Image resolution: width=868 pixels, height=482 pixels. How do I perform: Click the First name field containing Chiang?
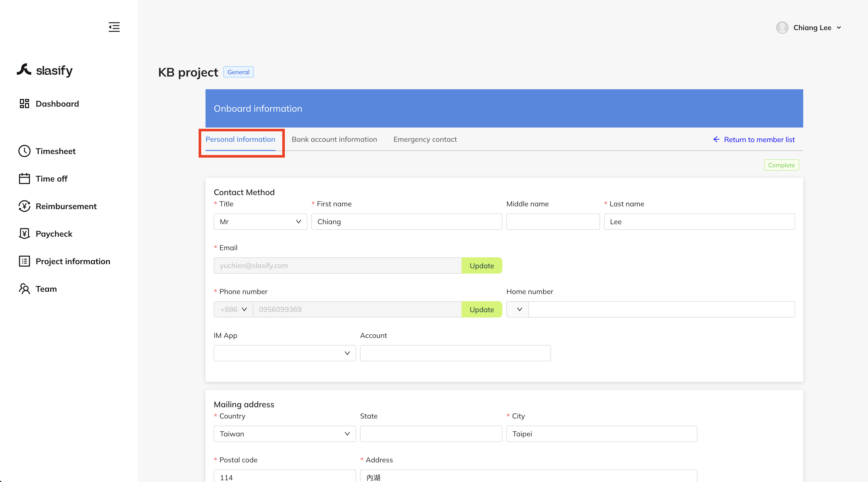tap(406, 221)
